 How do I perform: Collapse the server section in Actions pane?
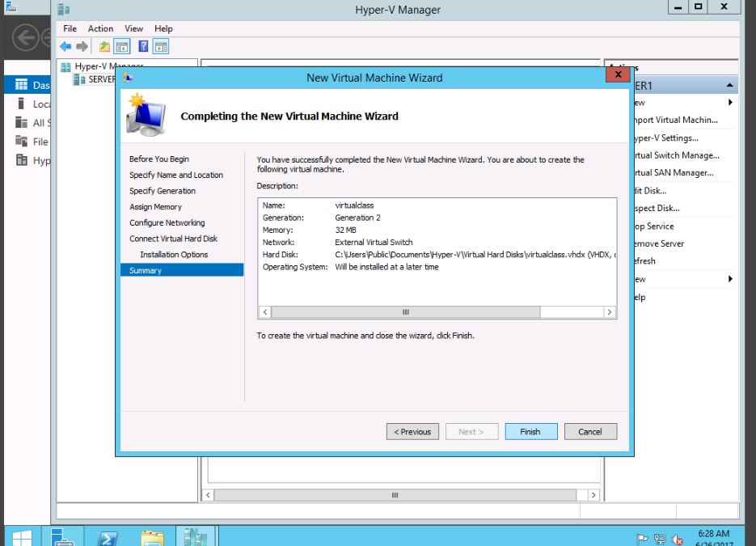(729, 86)
